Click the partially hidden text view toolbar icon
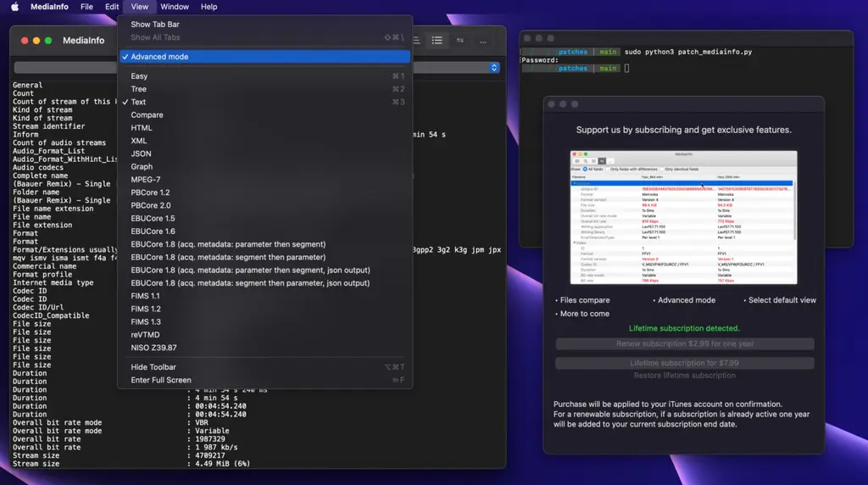 [x=416, y=41]
